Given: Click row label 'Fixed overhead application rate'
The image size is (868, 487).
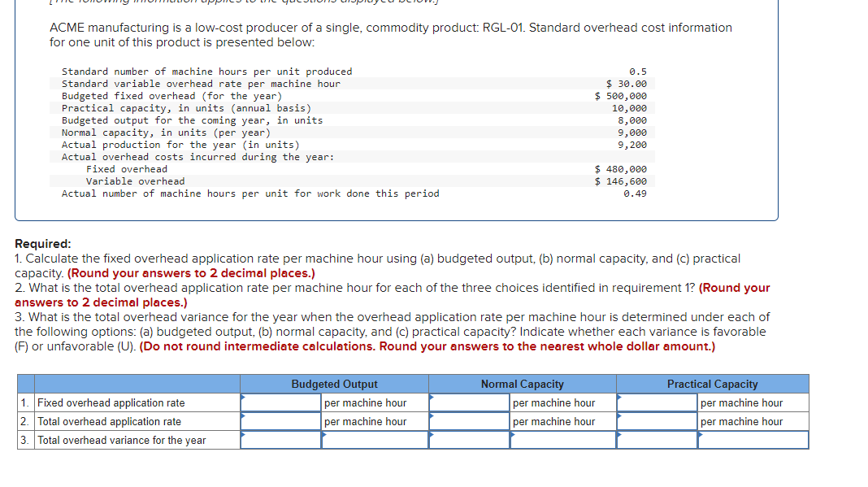Looking at the screenshot, I should (x=111, y=402).
